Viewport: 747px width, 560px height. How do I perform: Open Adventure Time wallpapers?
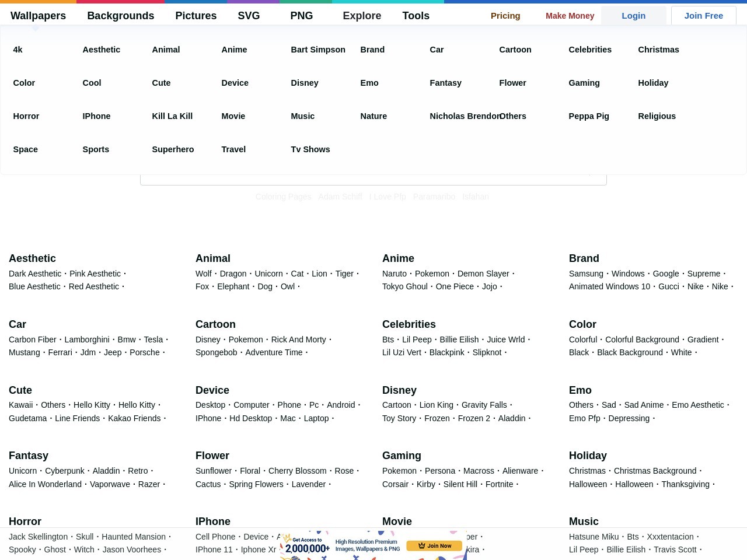pyautogui.click(x=274, y=352)
